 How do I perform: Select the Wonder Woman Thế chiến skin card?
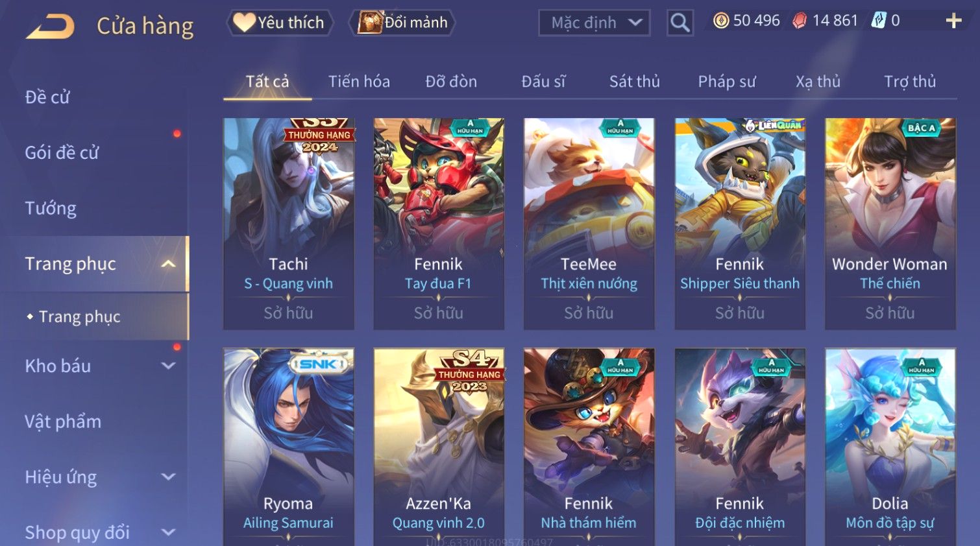890,224
